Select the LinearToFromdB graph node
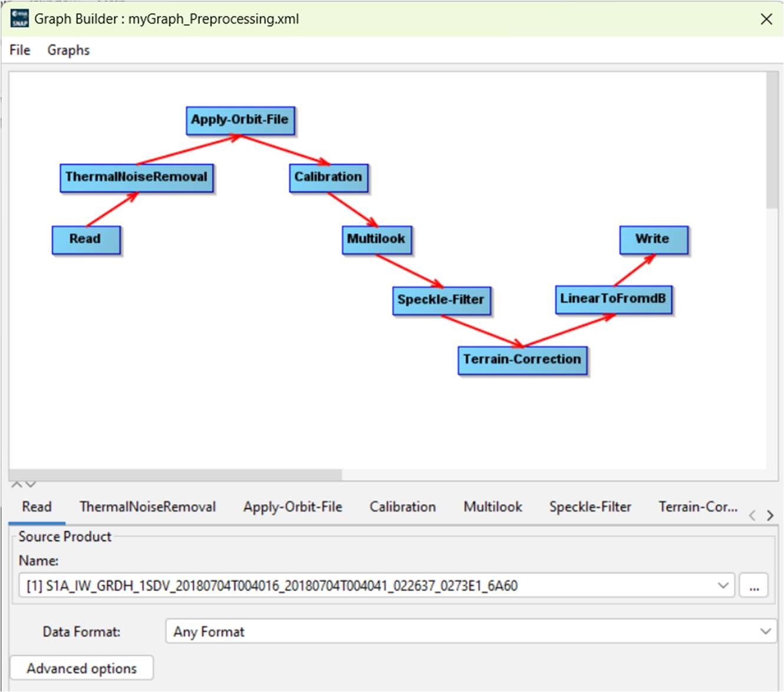This screenshot has width=784, height=692. 613,299
